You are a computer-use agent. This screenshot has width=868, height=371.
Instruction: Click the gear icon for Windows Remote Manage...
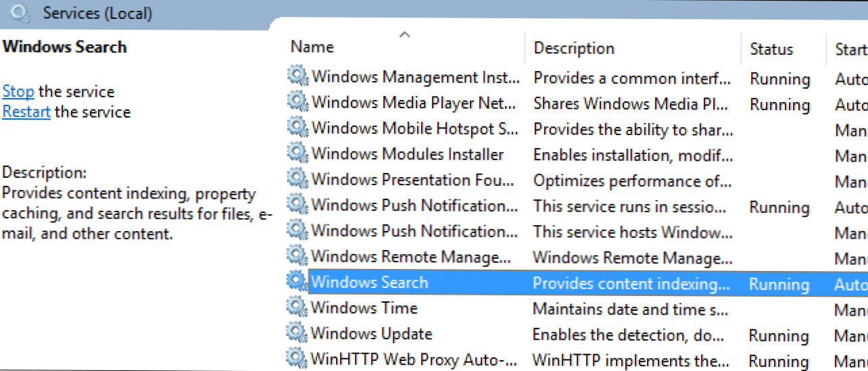pyautogui.click(x=297, y=255)
